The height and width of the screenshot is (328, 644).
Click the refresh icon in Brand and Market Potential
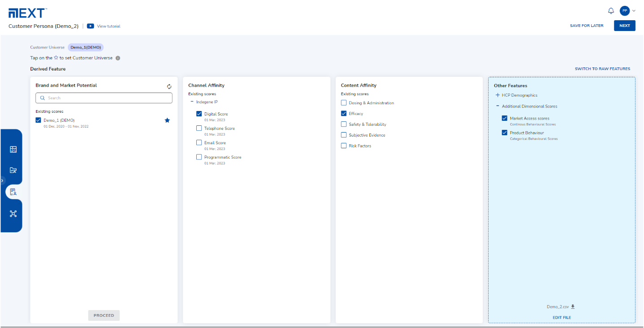169,86
